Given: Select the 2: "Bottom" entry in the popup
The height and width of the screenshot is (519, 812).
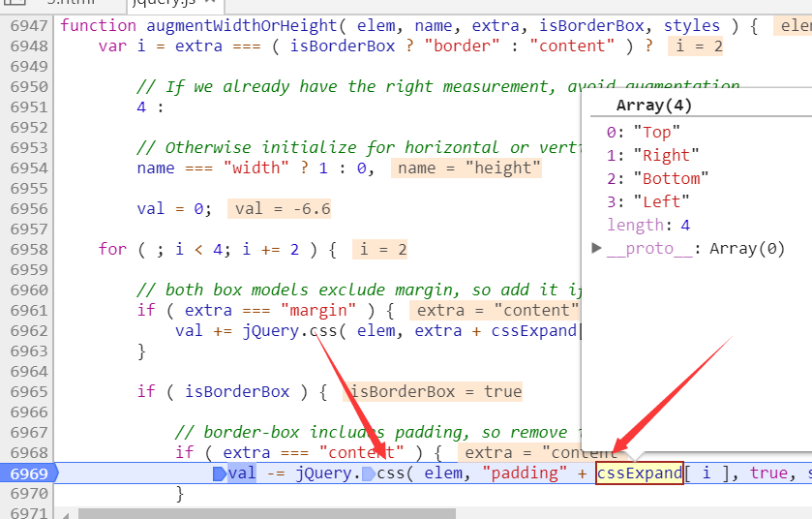Looking at the screenshot, I should (x=657, y=179).
